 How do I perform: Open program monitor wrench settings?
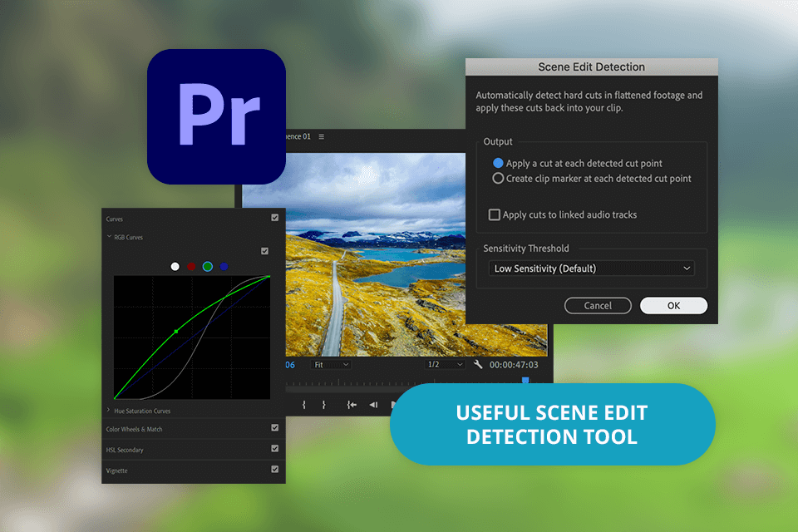(x=478, y=364)
